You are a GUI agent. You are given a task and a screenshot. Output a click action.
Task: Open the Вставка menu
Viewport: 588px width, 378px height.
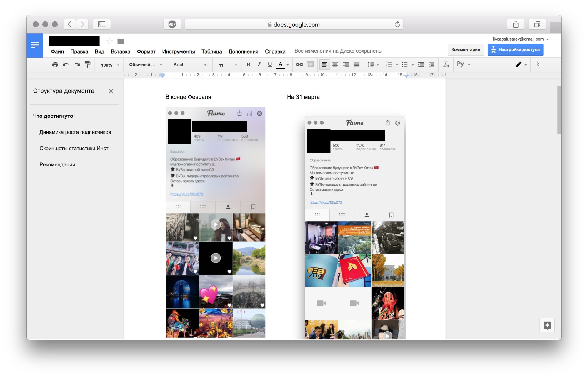[x=121, y=51]
